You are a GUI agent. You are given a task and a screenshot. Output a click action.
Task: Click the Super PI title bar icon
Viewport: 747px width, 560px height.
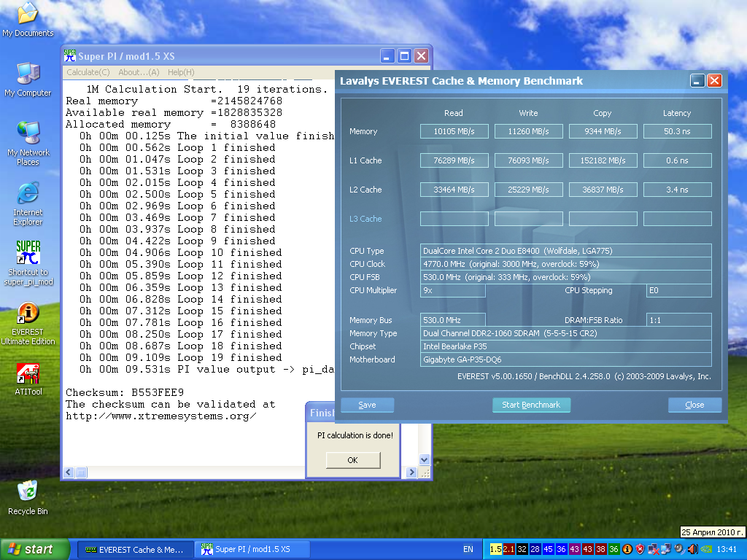tap(69, 56)
